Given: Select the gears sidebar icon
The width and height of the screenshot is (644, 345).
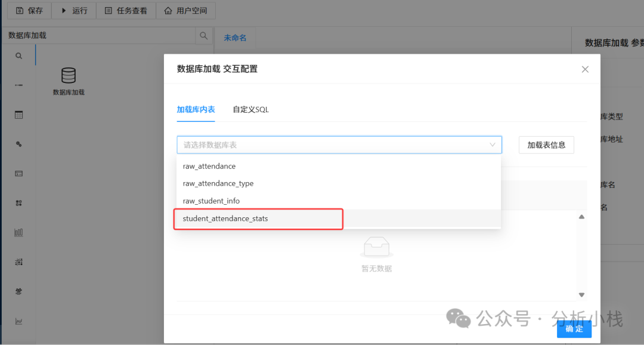Looking at the screenshot, I should [x=18, y=144].
